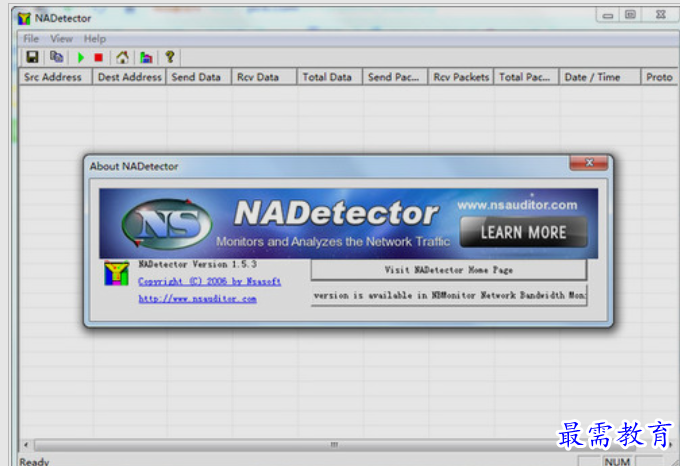Screen dimensions: 680x466
Task: Click the Home page house icon
Action: point(122,57)
